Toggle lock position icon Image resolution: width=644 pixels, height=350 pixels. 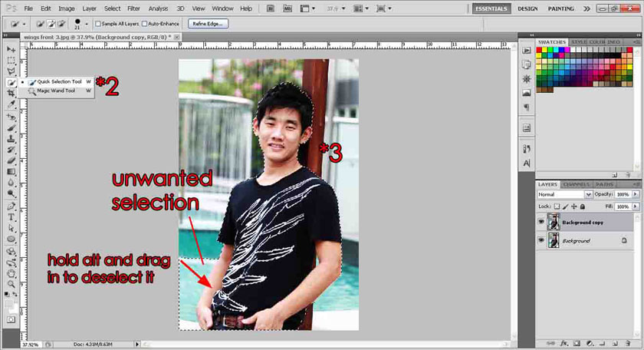point(573,206)
